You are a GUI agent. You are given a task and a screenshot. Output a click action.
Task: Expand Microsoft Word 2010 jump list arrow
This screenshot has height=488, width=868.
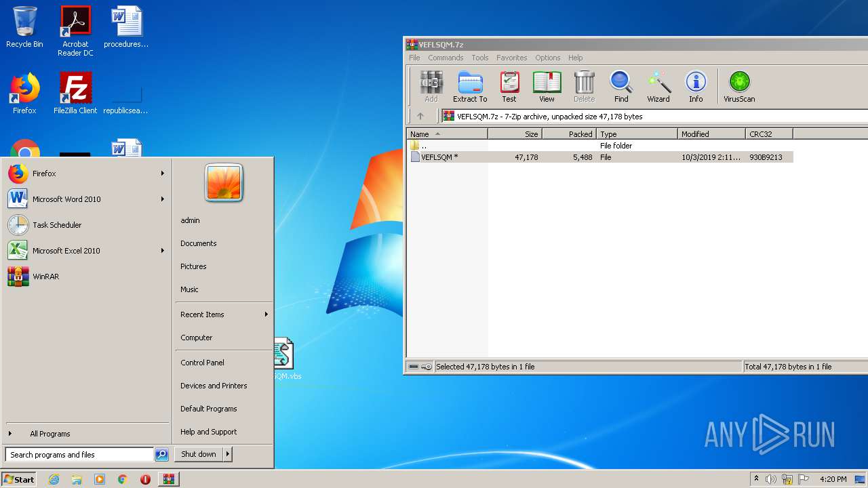163,199
